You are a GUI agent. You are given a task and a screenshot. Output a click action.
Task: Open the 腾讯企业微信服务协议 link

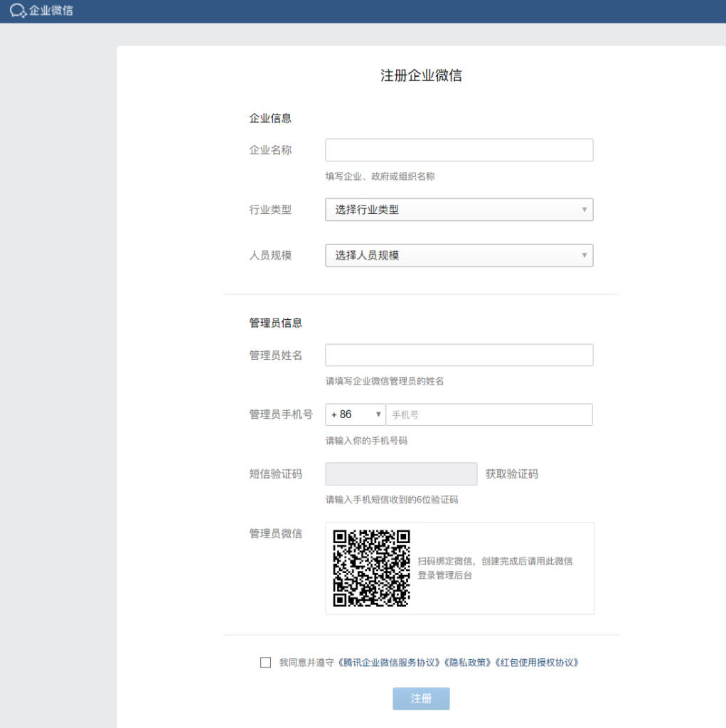coord(388,663)
